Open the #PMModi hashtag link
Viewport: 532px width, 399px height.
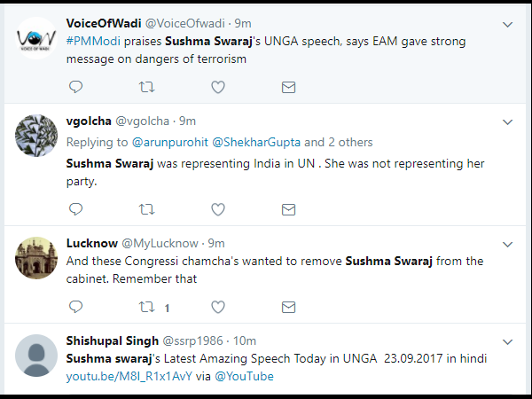coord(96,41)
